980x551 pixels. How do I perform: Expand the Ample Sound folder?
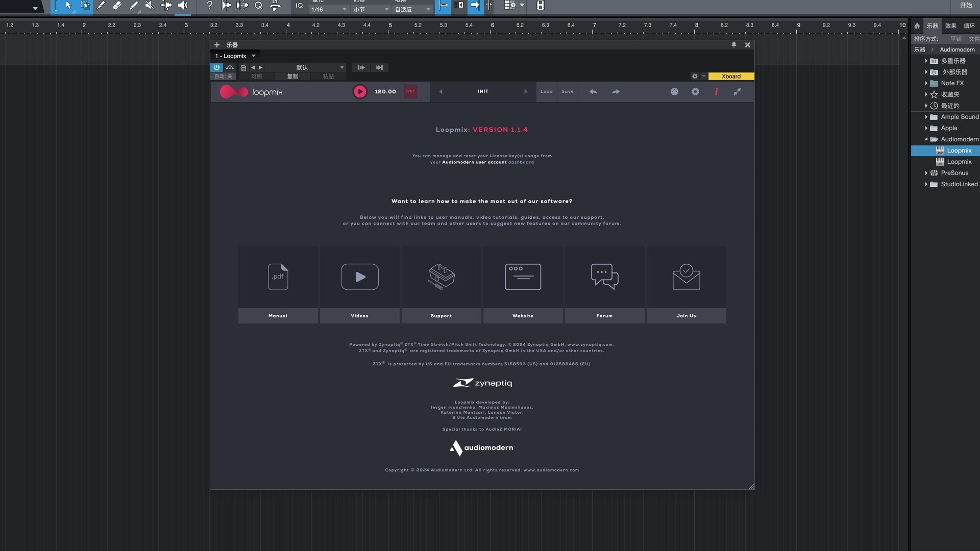click(x=926, y=117)
